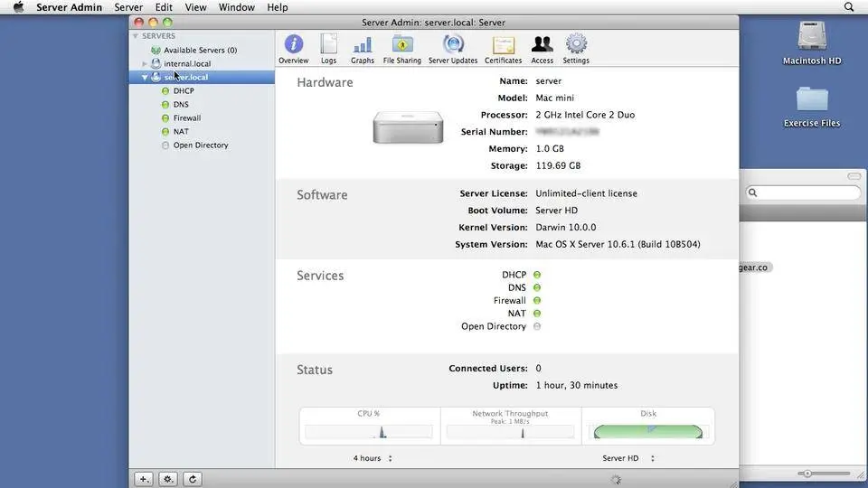This screenshot has height=488, width=868.
Task: Open the gear action menu button
Action: (x=168, y=479)
